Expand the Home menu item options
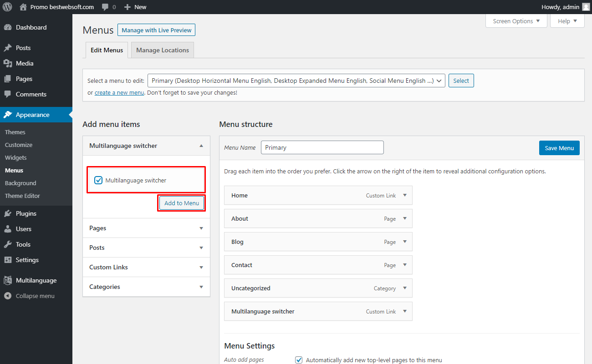The image size is (592, 364). pos(404,195)
